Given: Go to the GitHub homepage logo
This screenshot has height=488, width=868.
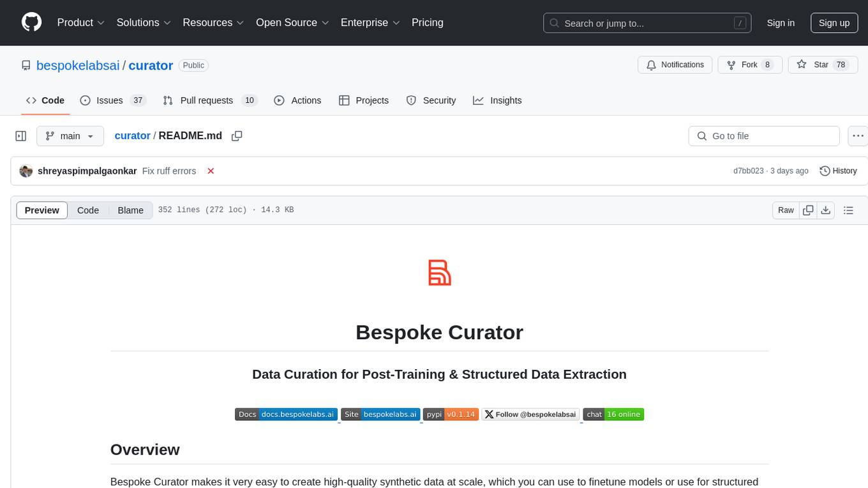Looking at the screenshot, I should (31, 22).
